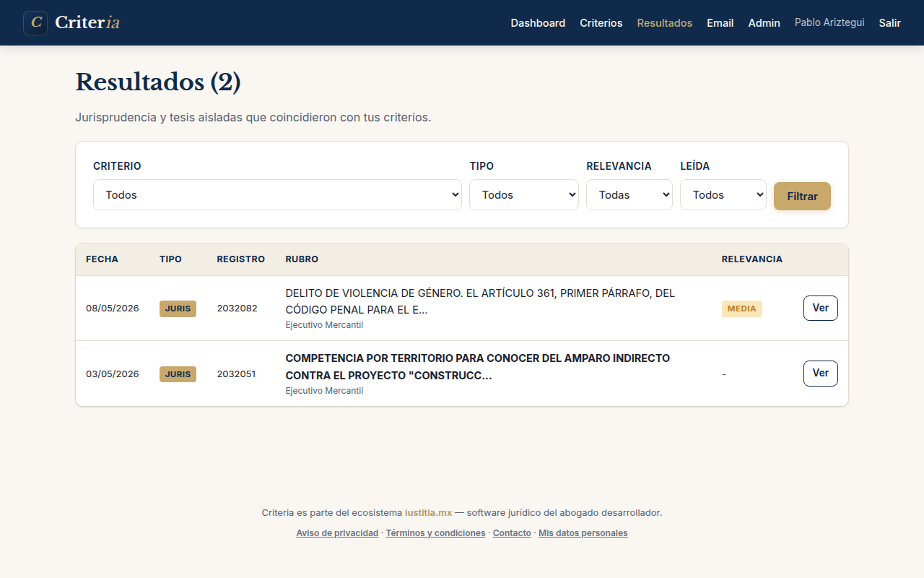Image resolution: width=924 pixels, height=578 pixels.
Task: Open the Leída filter dropdown
Action: tap(723, 195)
